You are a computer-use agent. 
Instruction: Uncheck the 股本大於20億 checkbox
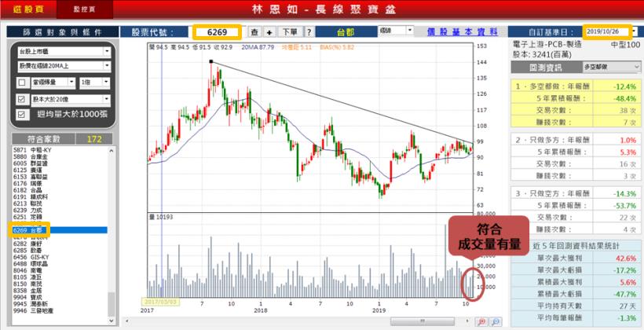pos(22,100)
